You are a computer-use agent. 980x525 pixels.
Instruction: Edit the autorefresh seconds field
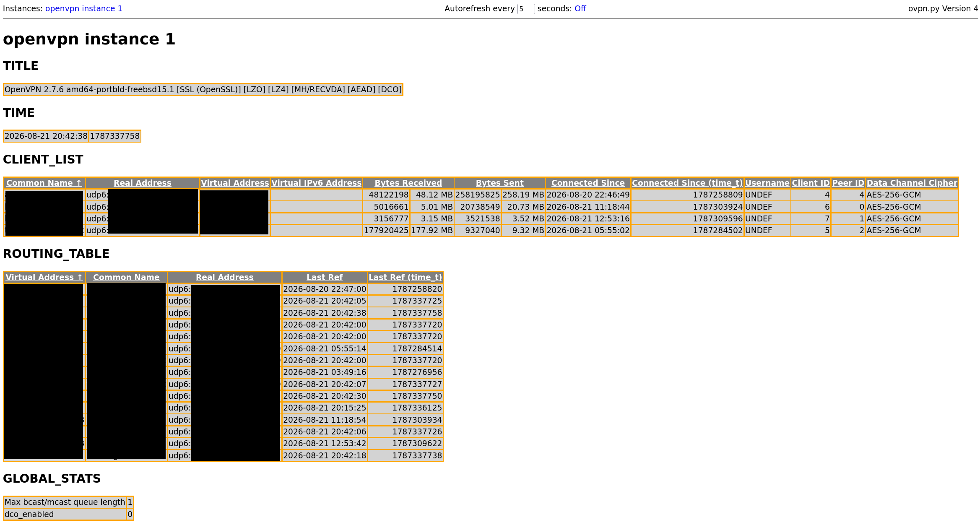pyautogui.click(x=526, y=9)
